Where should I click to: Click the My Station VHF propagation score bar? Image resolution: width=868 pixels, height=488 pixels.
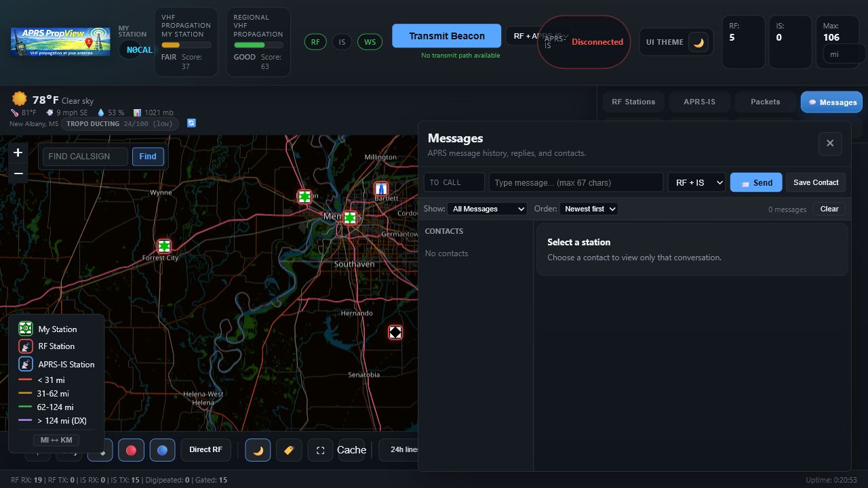click(186, 45)
